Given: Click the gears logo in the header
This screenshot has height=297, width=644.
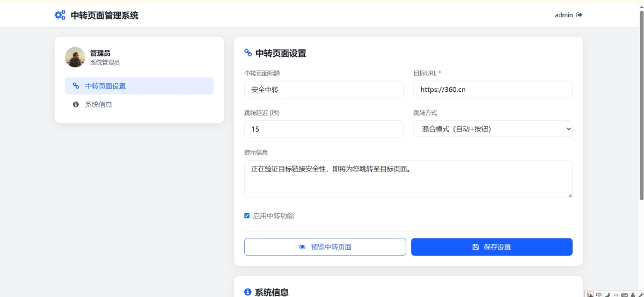Looking at the screenshot, I should (60, 15).
